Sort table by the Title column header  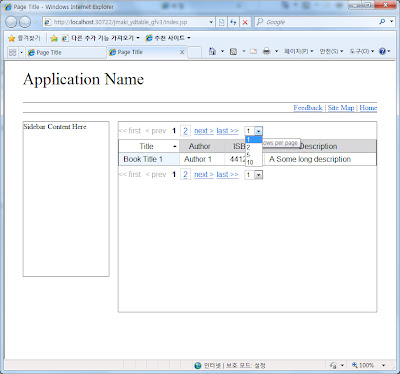click(x=149, y=146)
